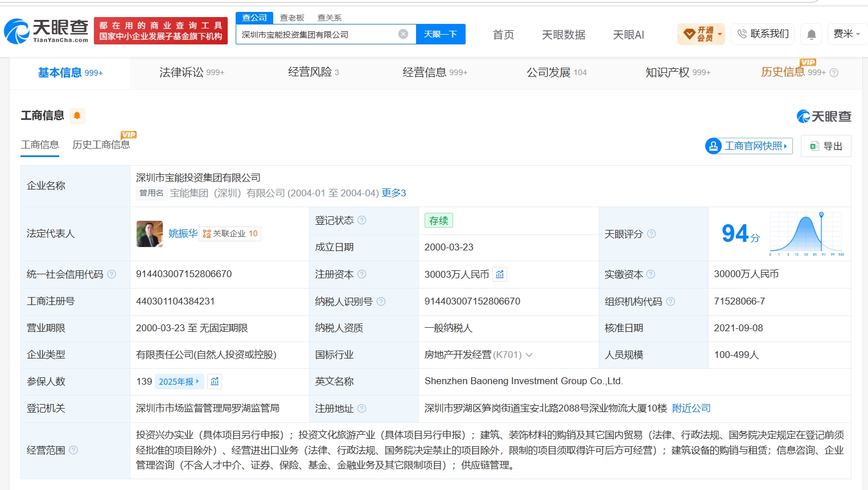This screenshot has width=868, height=490.
Task: Click help icon next to 登记状态
Action: [x=362, y=220]
